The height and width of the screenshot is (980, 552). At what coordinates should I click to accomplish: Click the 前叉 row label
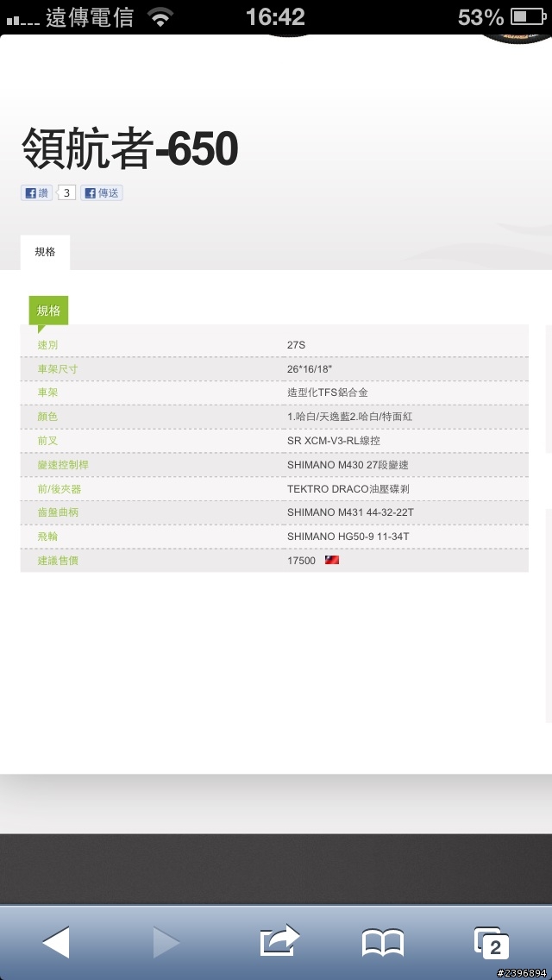tap(47, 441)
